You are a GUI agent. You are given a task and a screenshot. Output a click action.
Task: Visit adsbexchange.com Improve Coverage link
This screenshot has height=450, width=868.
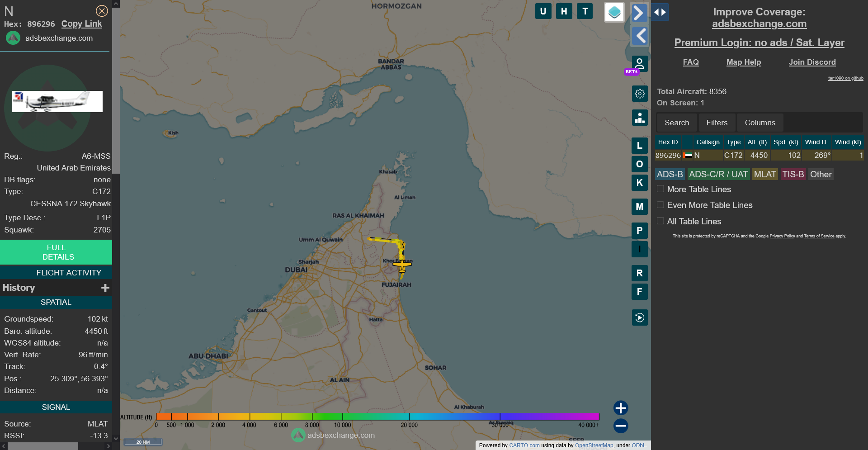coord(759,24)
